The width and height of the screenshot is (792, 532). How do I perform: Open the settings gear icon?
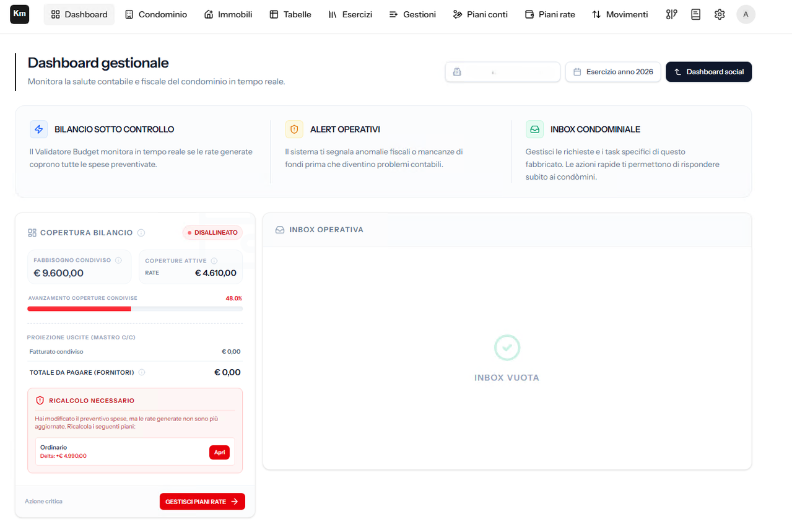[720, 14]
